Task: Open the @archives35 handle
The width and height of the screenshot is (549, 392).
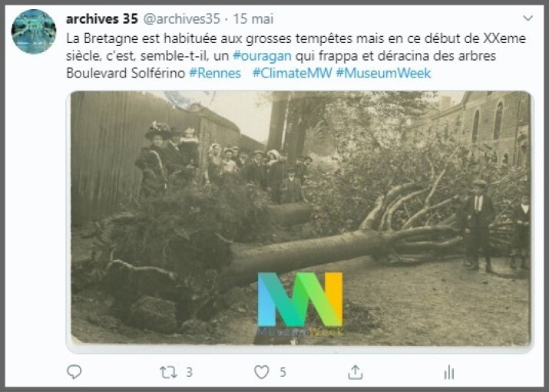Action: pyautogui.click(x=182, y=19)
